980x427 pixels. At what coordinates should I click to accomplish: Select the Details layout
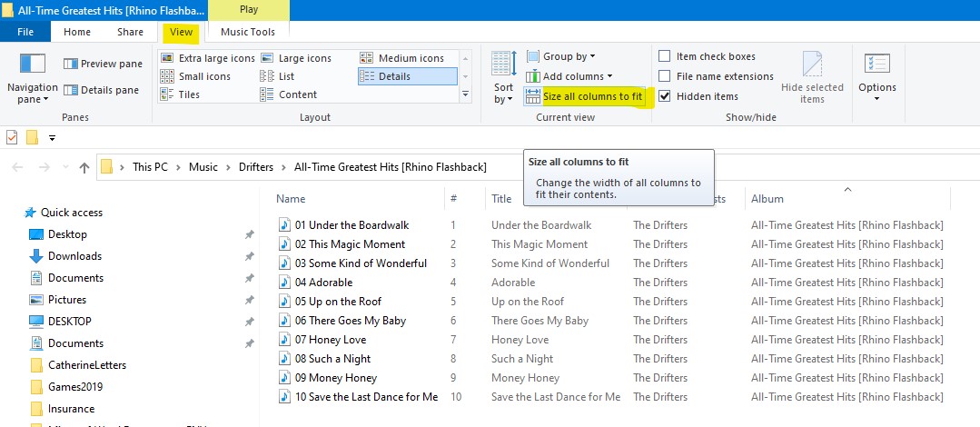408,76
